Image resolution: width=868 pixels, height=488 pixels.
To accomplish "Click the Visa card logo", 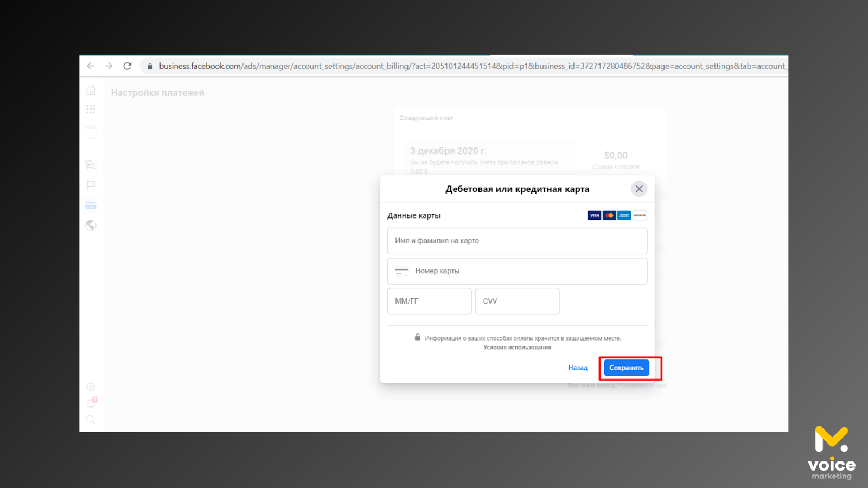I will pyautogui.click(x=594, y=215).
